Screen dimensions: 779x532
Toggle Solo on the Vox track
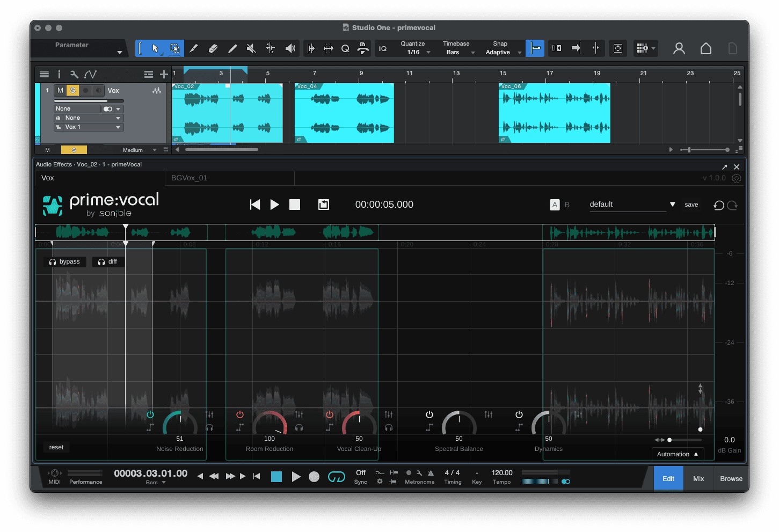pos(72,90)
